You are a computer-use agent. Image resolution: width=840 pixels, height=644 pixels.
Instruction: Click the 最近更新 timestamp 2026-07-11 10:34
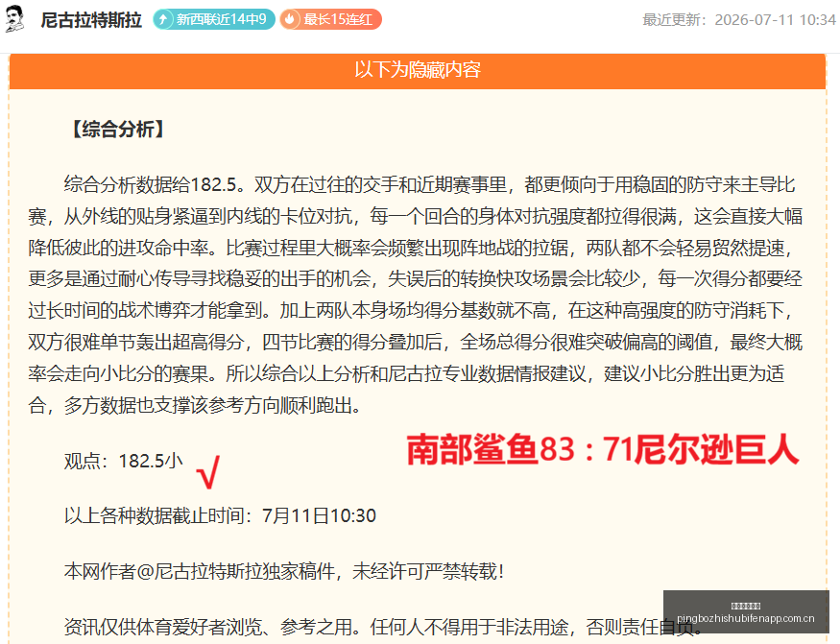(x=739, y=20)
